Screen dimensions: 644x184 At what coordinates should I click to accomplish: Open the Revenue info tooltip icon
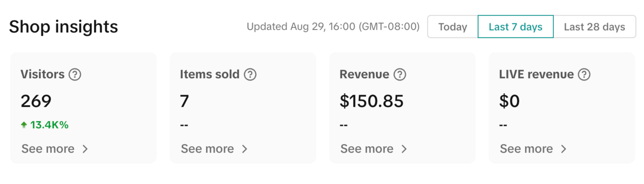[400, 75]
